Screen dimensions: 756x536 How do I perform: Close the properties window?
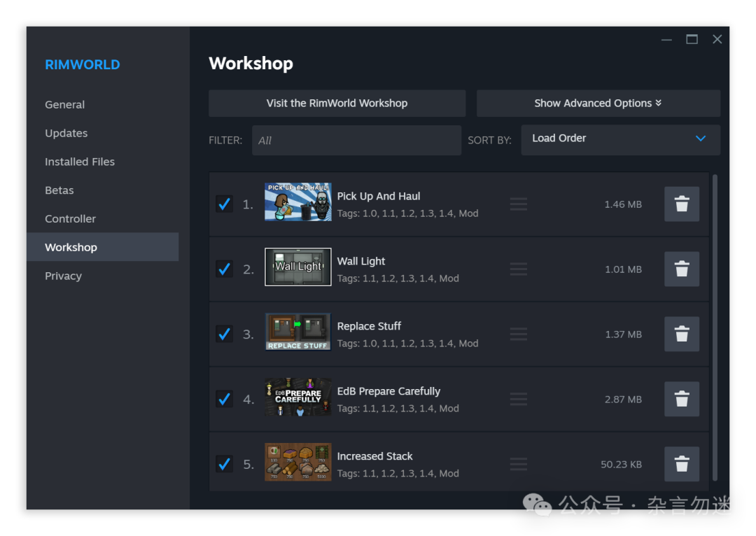[717, 39]
